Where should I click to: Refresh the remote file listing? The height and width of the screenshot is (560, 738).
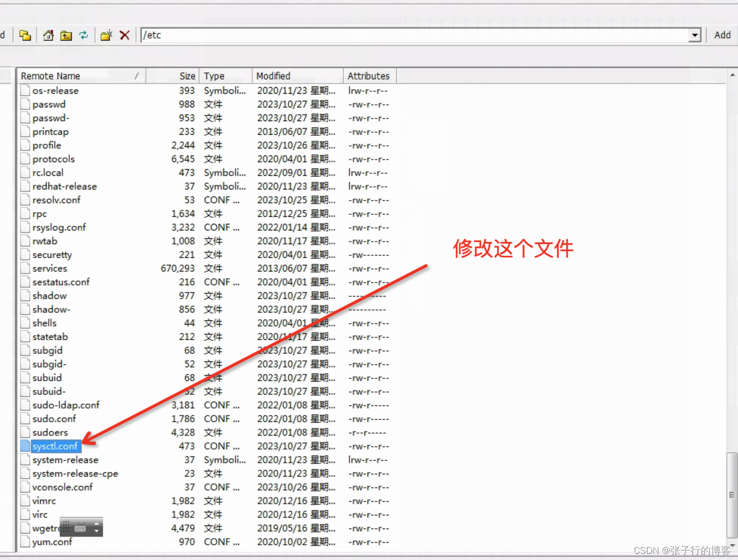click(x=84, y=35)
